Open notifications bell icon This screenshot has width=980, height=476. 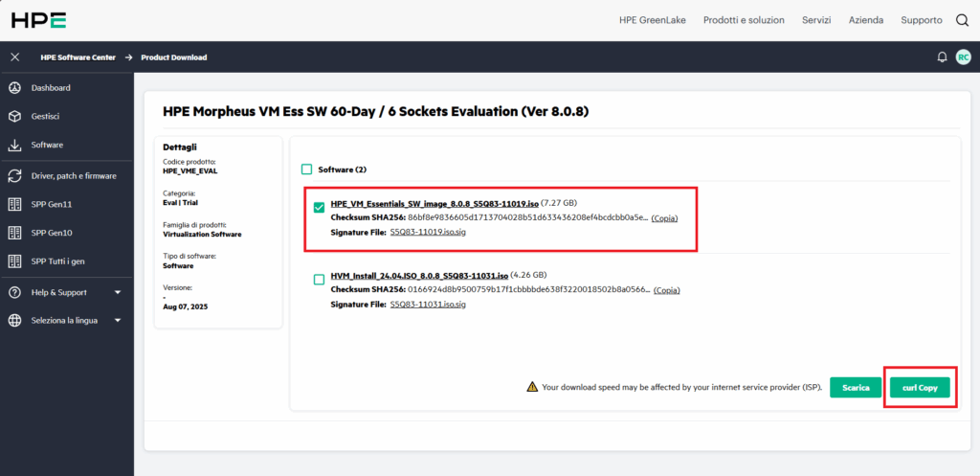click(x=942, y=57)
